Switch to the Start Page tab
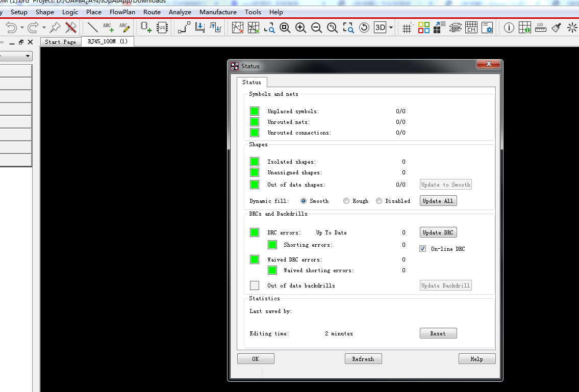579x392 pixels. [x=61, y=42]
